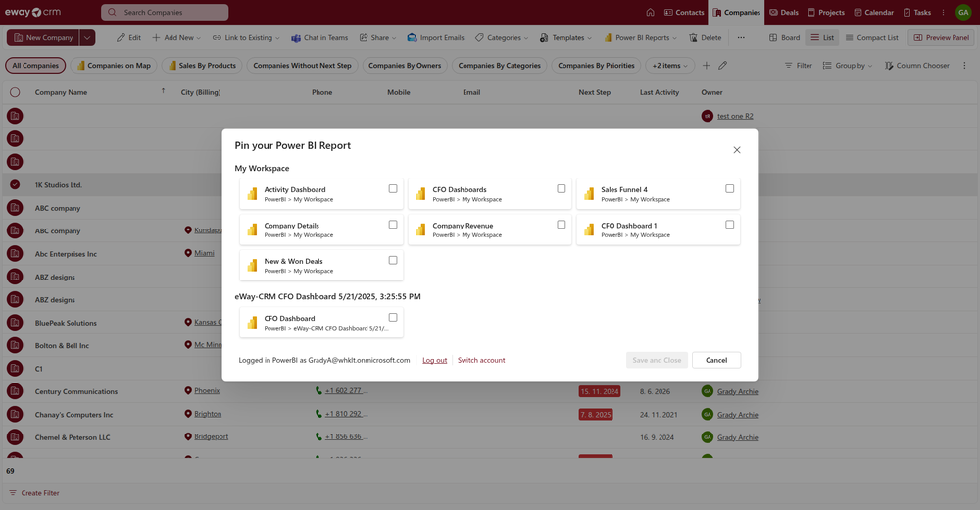
Task: Open the Templates dropdown
Action: point(565,37)
